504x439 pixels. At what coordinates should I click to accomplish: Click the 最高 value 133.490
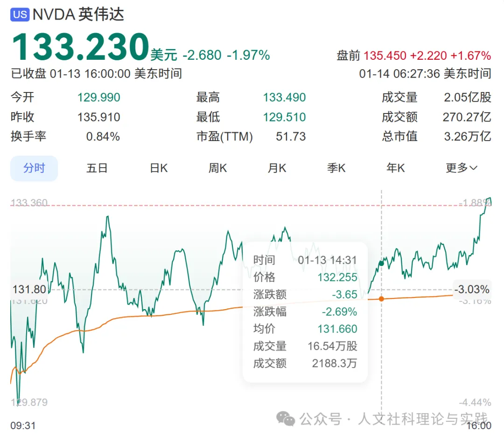pyautogui.click(x=285, y=98)
